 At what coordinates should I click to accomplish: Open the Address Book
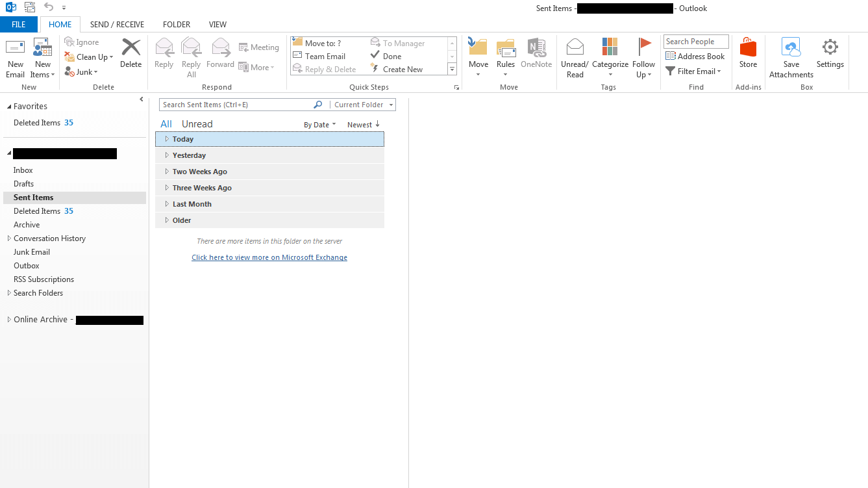[x=695, y=56]
